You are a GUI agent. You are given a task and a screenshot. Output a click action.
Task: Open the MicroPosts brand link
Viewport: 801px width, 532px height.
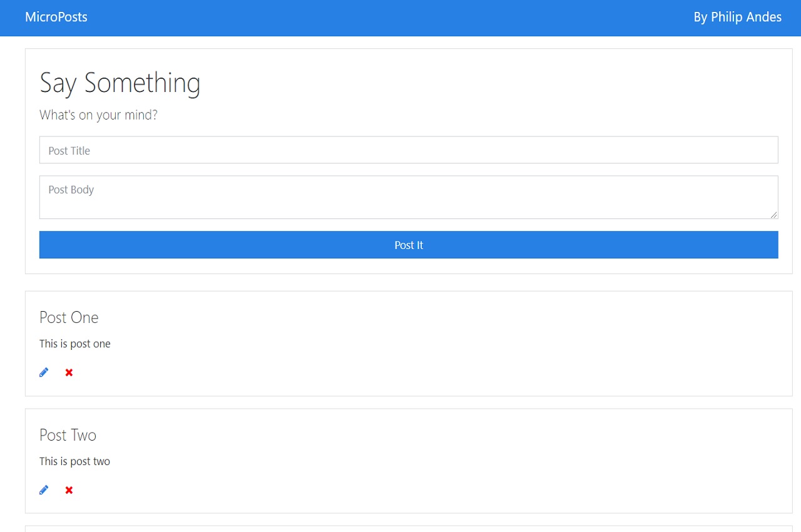[x=56, y=17]
